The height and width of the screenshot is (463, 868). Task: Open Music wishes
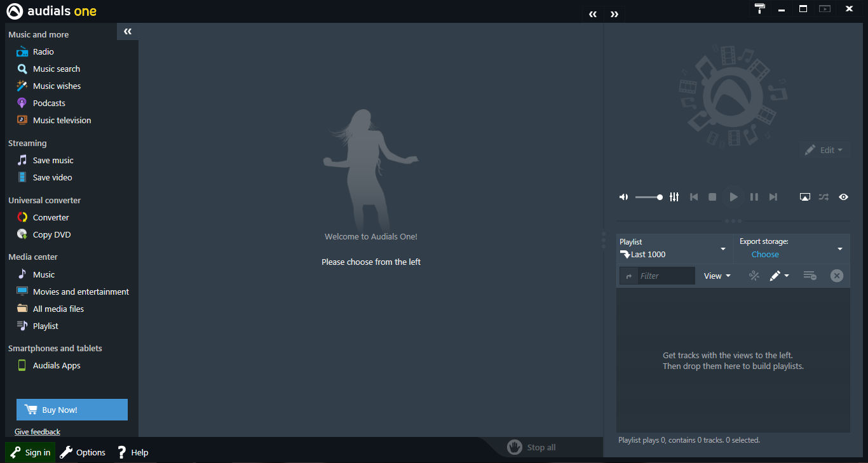57,86
